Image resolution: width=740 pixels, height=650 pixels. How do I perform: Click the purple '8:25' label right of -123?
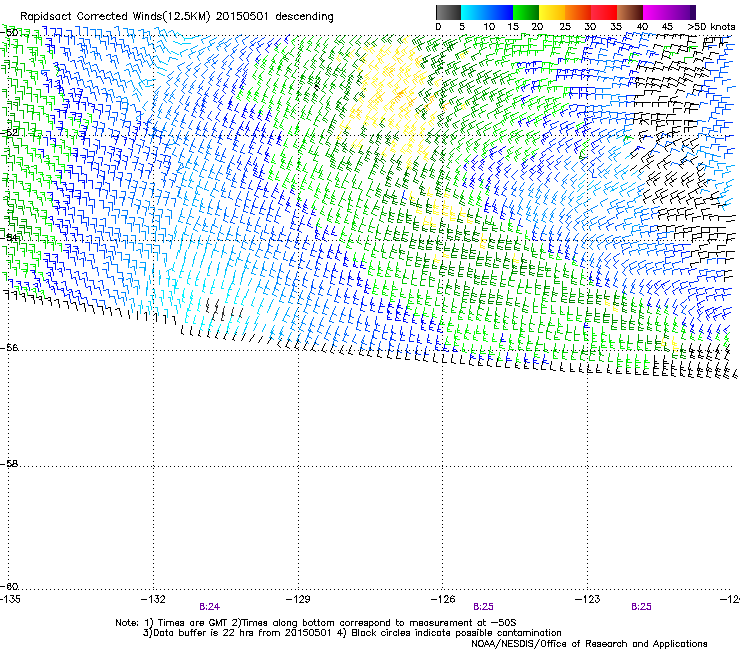(641, 607)
